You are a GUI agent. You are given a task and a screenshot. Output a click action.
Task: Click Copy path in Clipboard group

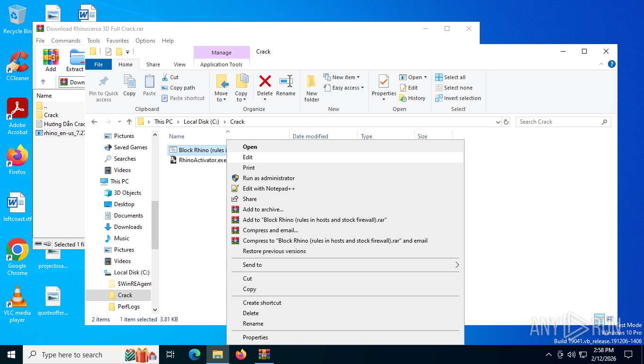(x=178, y=88)
